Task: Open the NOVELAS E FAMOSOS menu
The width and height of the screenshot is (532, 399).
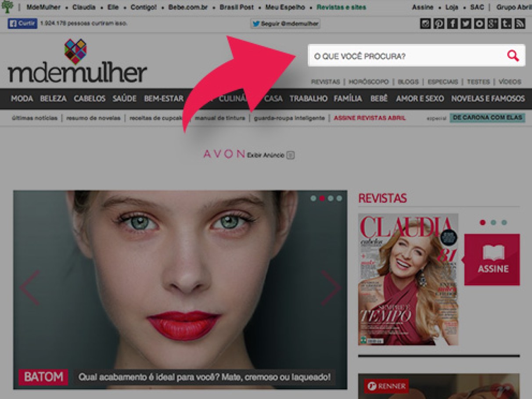Action: pos(488,99)
